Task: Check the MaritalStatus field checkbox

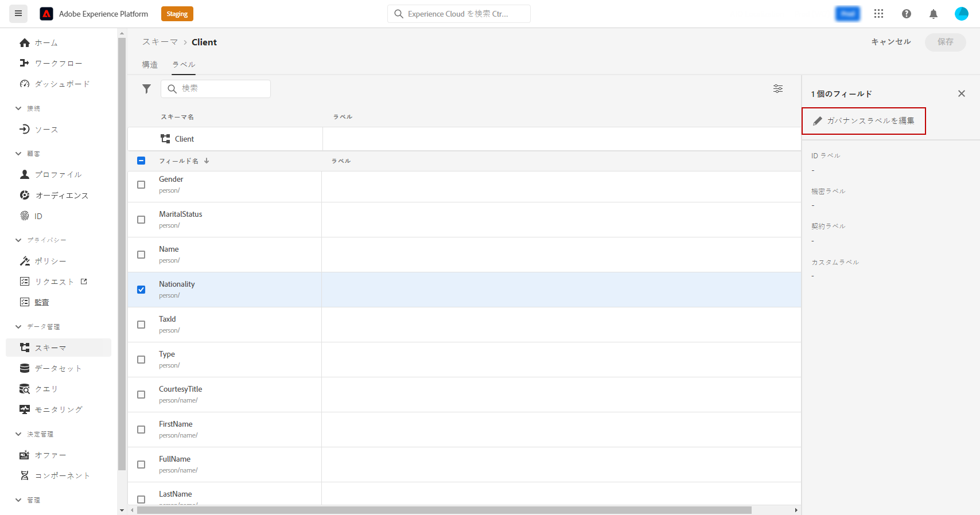Action: (x=141, y=220)
